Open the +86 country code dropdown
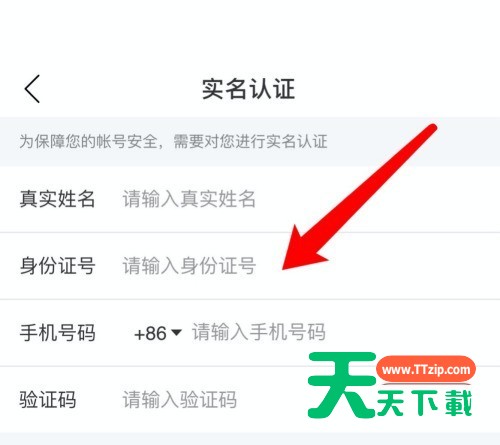Screen dimensions: 500x445 pyautogui.click(x=158, y=333)
